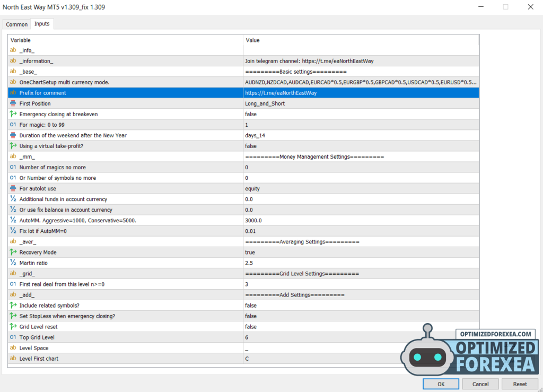The image size is (543, 392).
Task: Edit the First real deal level value 3
Action: tap(361, 284)
